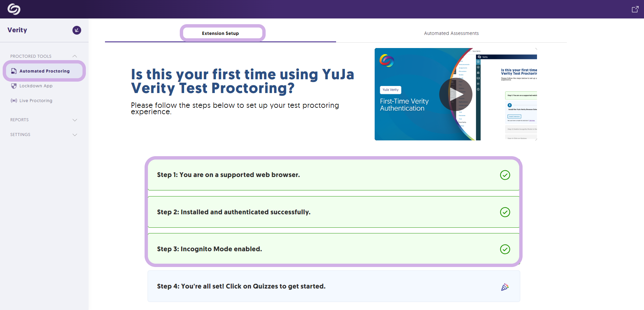Click the YuJa logo in header
The image size is (644, 310).
click(14, 9)
